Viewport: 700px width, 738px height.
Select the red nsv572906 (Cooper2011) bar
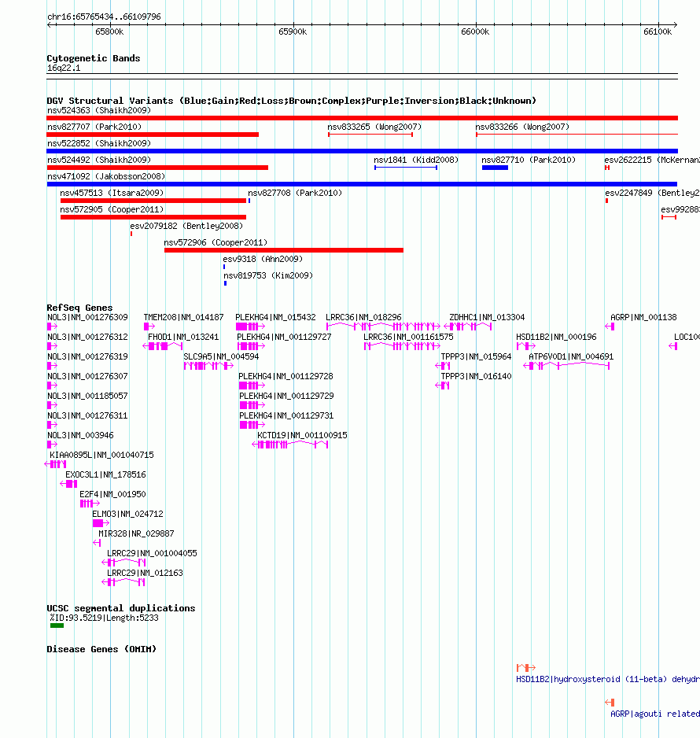pyautogui.click(x=284, y=250)
